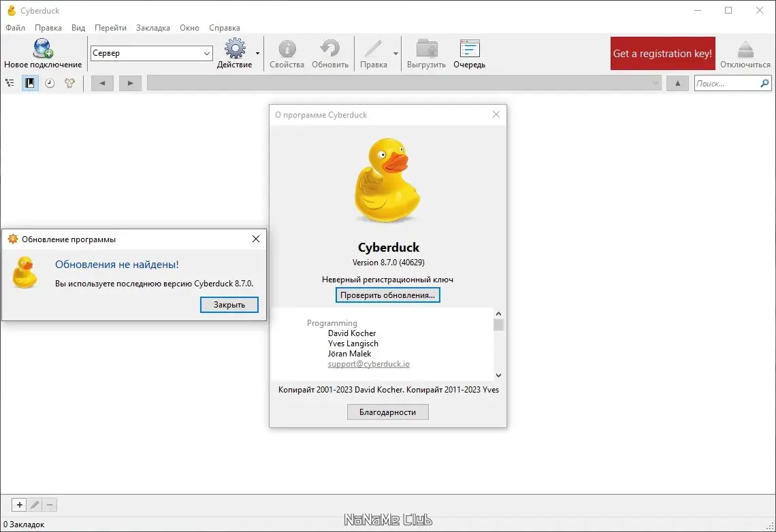The width and height of the screenshot is (776, 532).
Task: Minimize the Cyberduck window
Action: click(x=698, y=10)
